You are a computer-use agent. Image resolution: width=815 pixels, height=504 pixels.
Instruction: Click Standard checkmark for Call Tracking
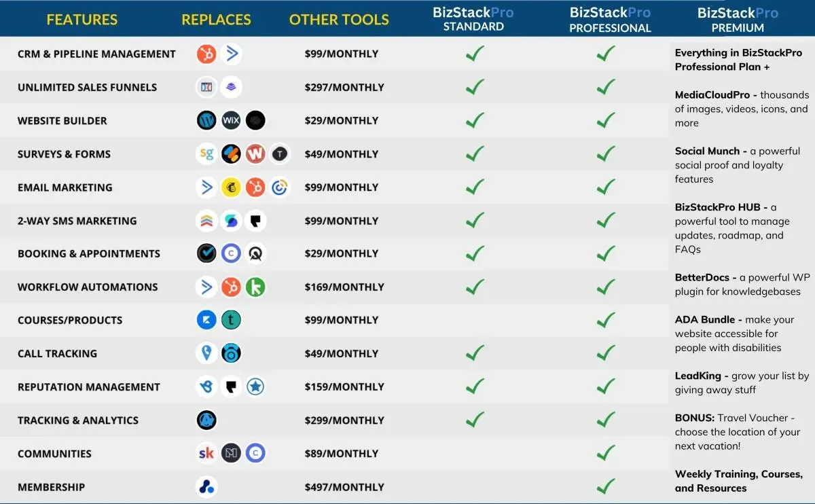(475, 353)
